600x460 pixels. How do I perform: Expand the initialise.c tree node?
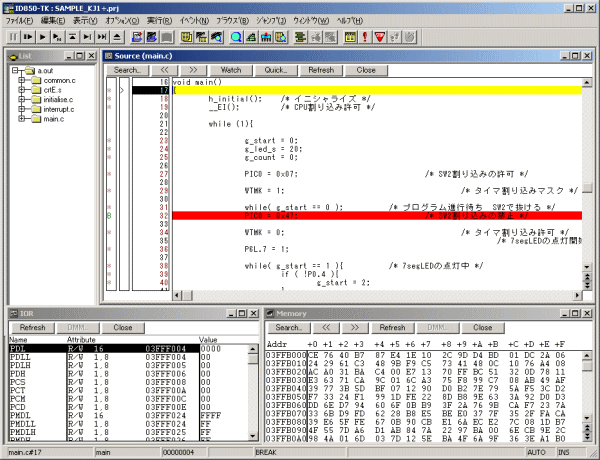point(22,100)
